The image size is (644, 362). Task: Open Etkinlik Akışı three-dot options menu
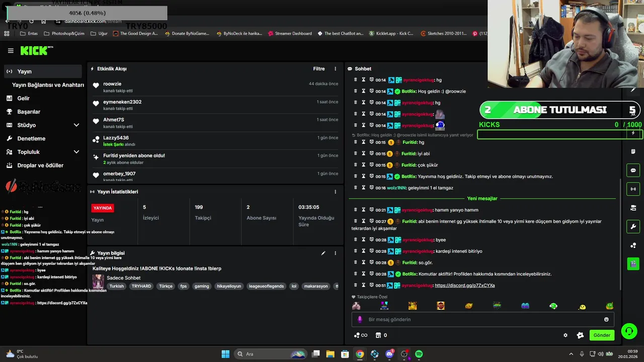(335, 69)
